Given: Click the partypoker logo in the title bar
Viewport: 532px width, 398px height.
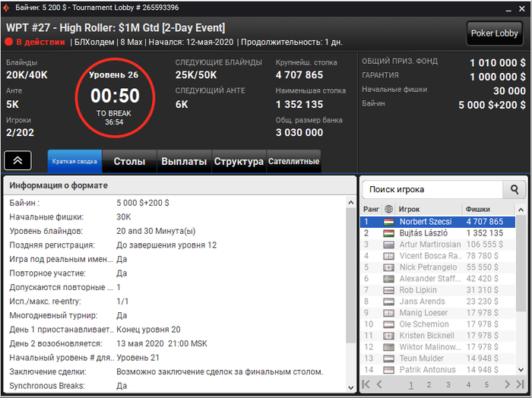Looking at the screenshot, I should click(x=6, y=8).
